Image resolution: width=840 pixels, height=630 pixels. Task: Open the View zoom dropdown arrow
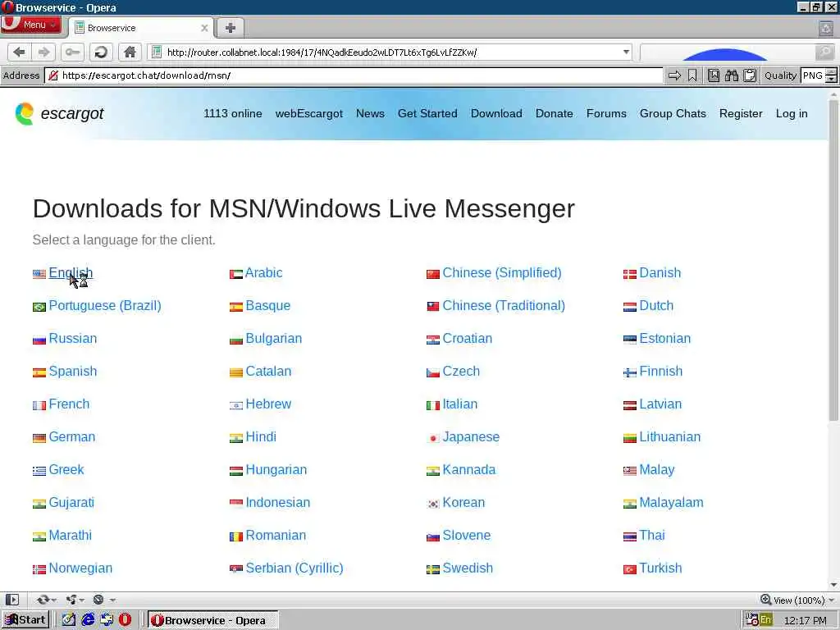(831, 600)
